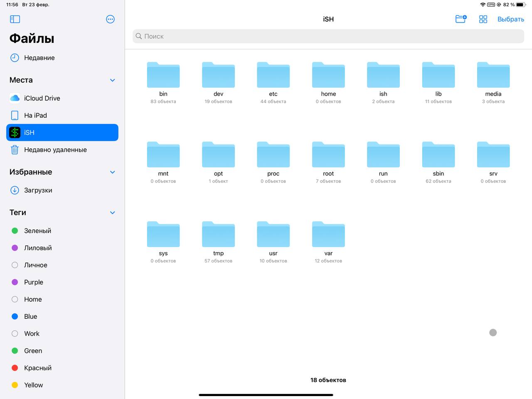532x399 pixels.
Task: Tap the Выбрать button
Action: pos(510,19)
